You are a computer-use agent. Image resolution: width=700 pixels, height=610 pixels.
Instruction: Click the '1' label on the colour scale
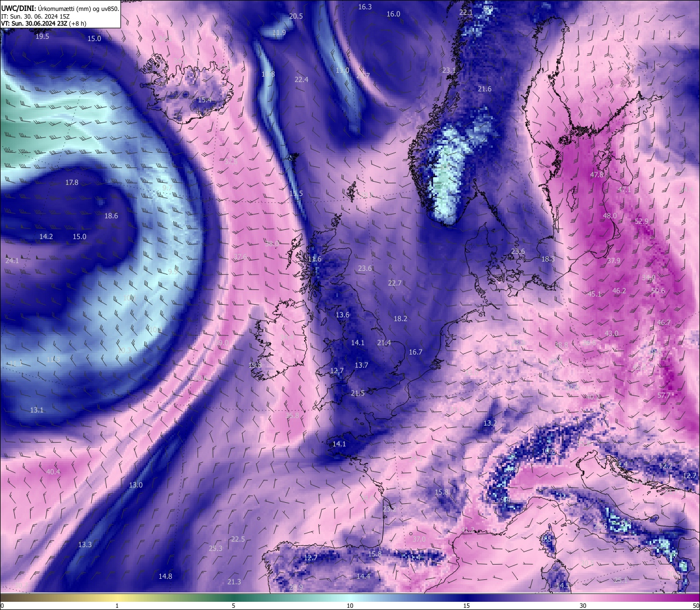pos(117,606)
